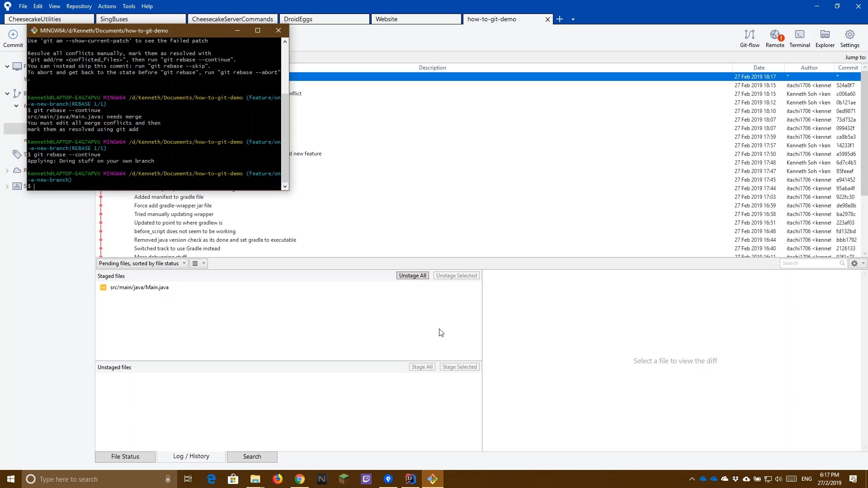Viewport: 868px width, 488px height.
Task: Select commit 'Added manifest to gradle file'
Action: (169, 197)
